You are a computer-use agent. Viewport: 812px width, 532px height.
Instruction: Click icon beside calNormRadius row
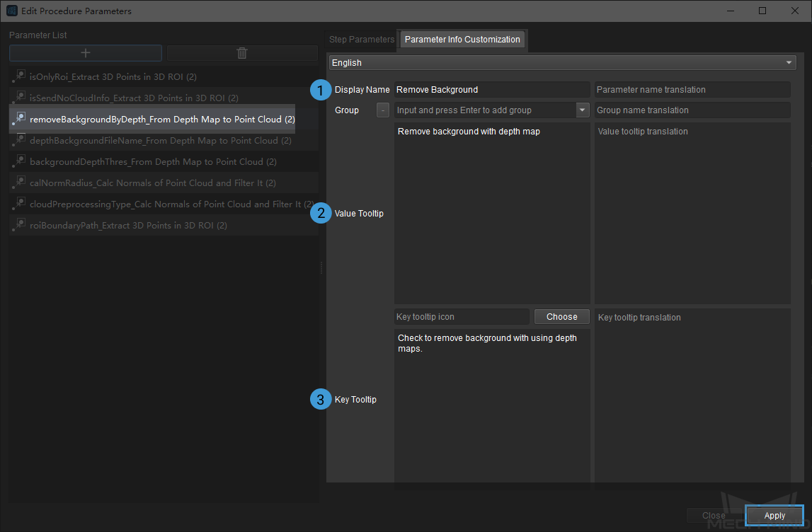point(20,182)
